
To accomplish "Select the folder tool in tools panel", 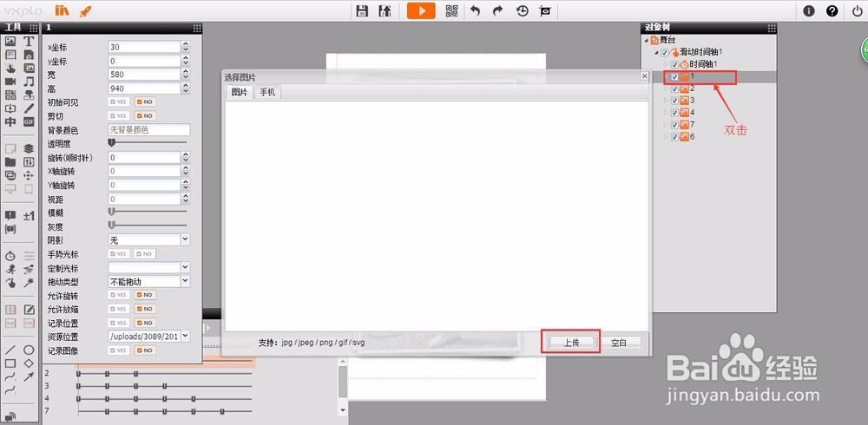I will 10,162.
